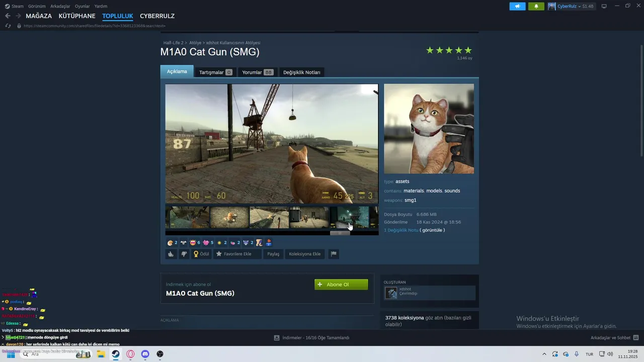Click the pink heart award with count 5
The width and height of the screenshot is (644, 362).
[208, 243]
